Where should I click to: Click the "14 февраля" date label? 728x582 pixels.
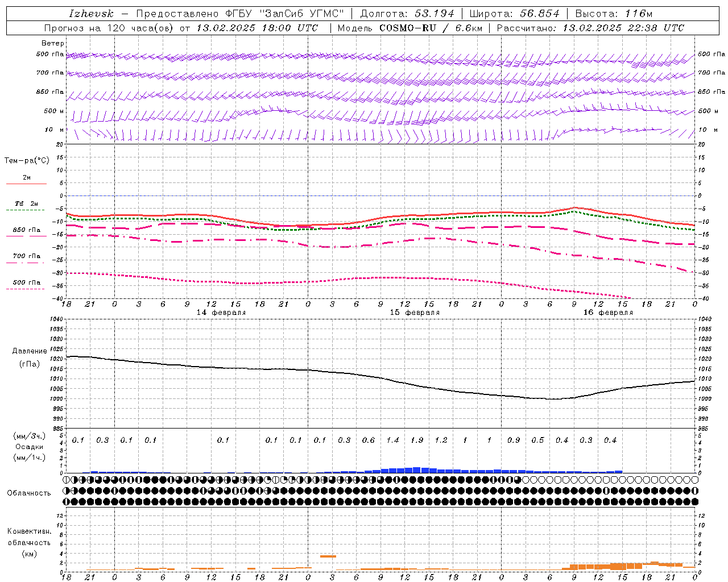pyautogui.click(x=221, y=313)
